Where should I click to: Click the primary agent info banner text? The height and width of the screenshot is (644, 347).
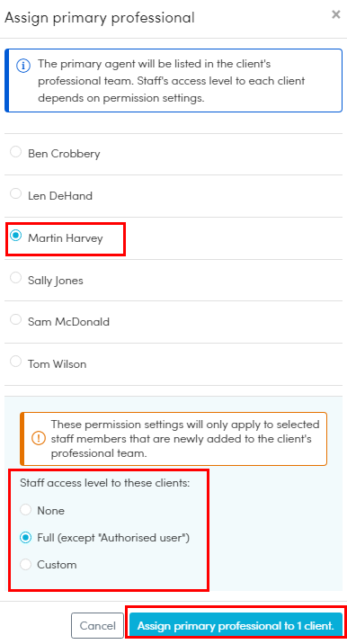[171, 81]
